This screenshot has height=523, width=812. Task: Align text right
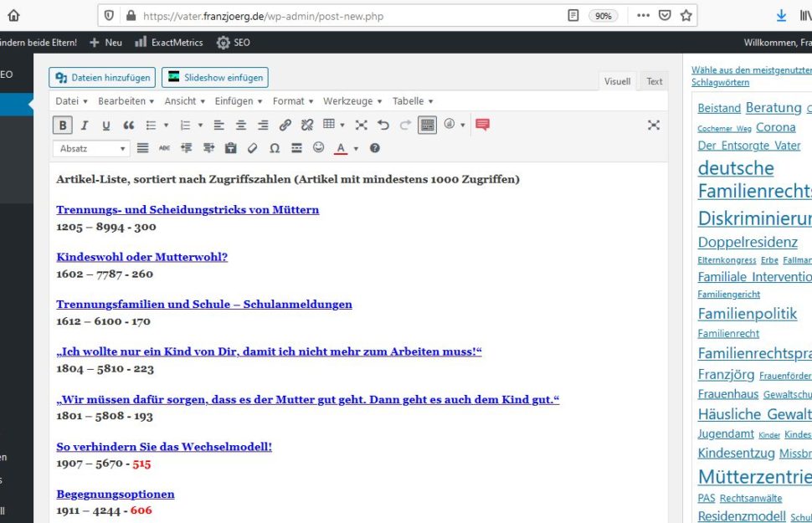point(263,125)
